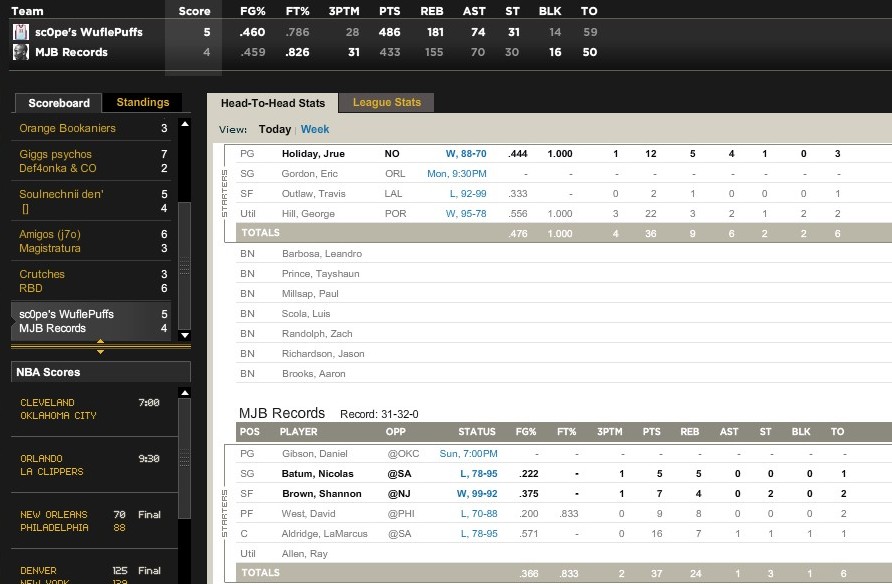This screenshot has width=892, height=584.
Task: Open game status W, 99-92
Action: (x=477, y=494)
